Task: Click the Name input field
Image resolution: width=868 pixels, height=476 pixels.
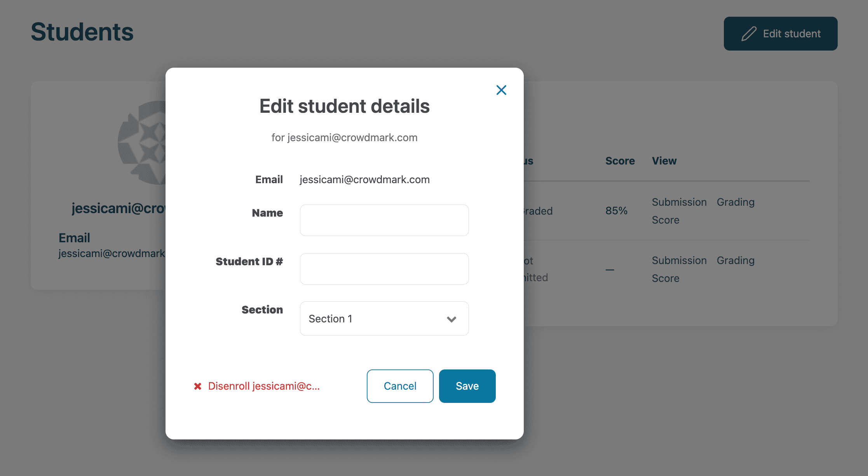Action: pos(384,220)
